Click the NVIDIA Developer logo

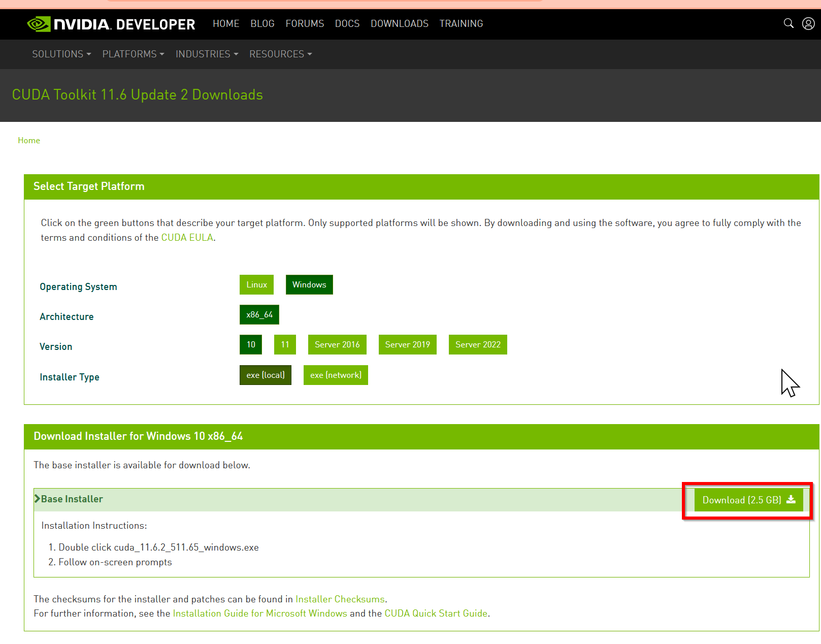[x=111, y=24]
